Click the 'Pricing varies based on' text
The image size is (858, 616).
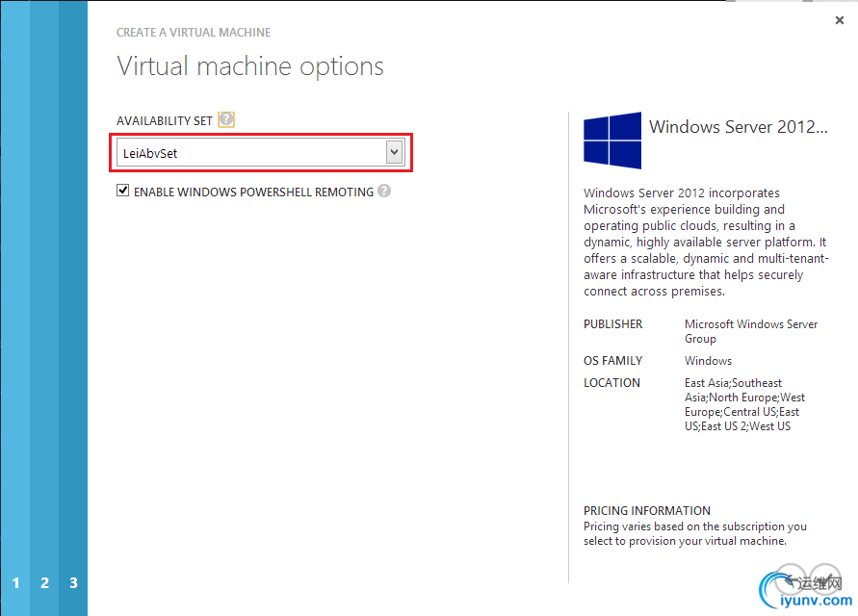695,533
